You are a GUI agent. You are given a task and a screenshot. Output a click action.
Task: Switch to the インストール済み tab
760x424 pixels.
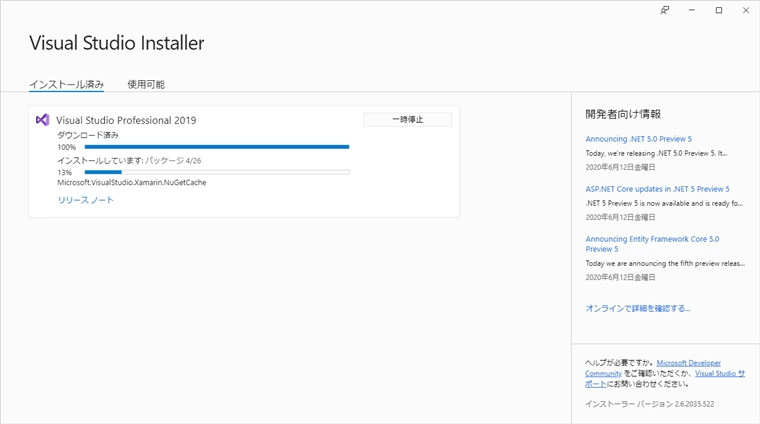(66, 84)
